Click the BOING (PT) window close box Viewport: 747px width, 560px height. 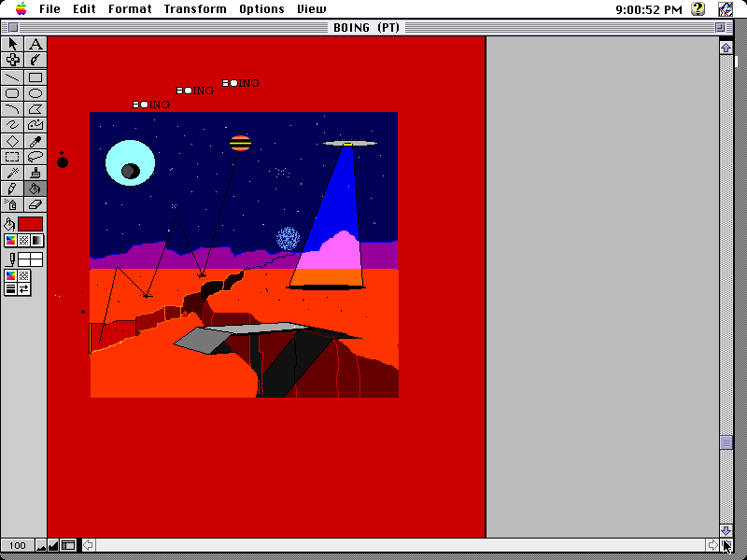pos(13,28)
